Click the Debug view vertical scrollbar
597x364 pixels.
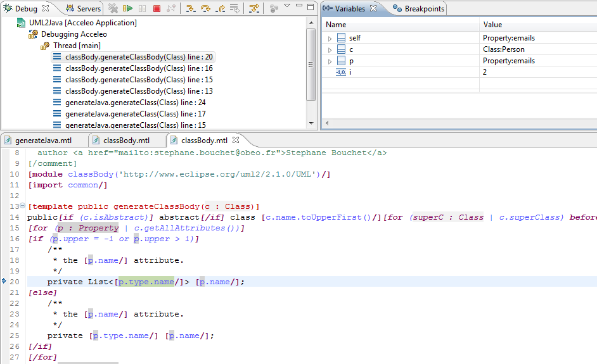[311, 63]
